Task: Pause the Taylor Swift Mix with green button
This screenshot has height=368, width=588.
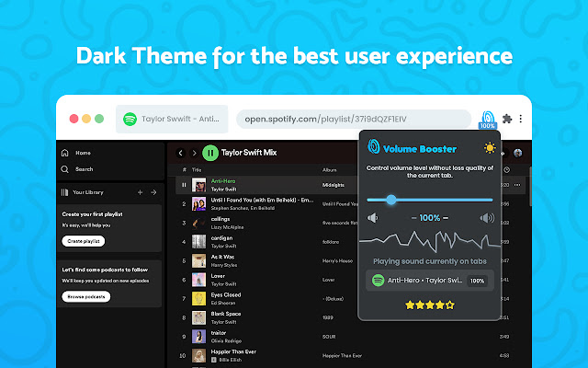Action: point(210,153)
